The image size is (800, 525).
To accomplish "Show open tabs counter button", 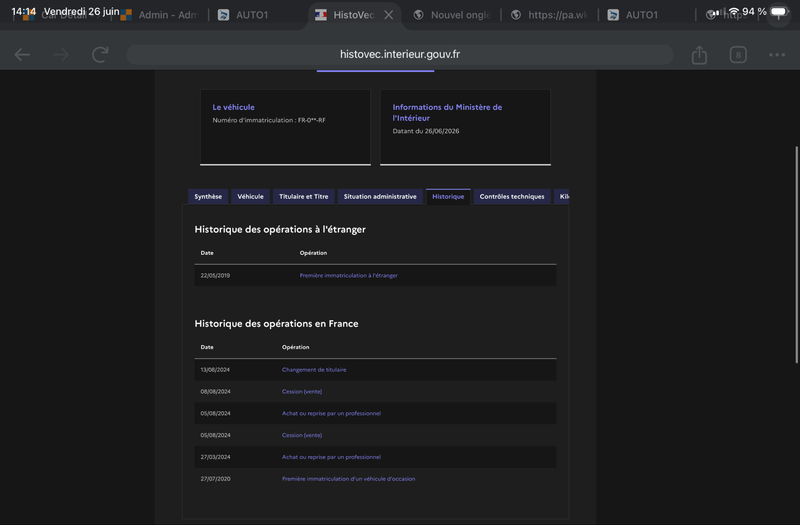I will (x=738, y=55).
